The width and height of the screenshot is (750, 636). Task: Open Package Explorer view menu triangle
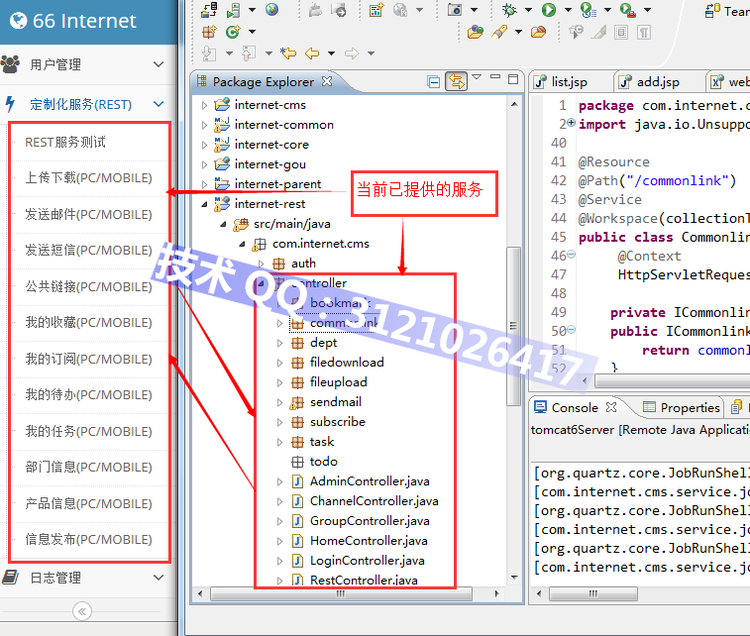[x=476, y=77]
